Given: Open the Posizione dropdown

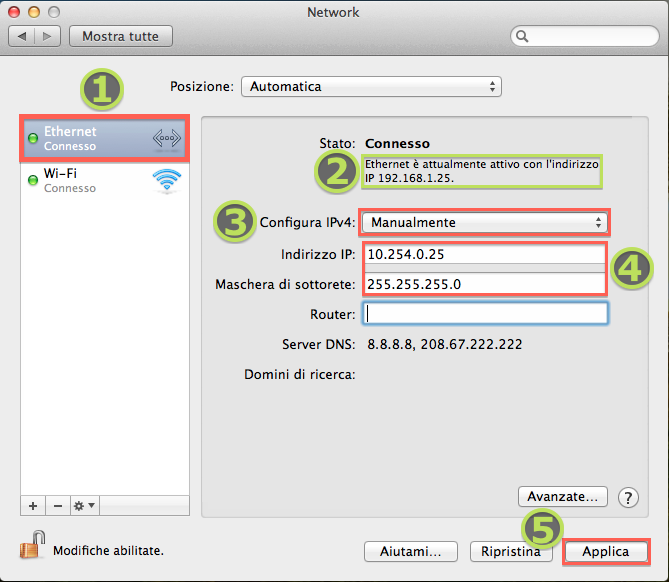Looking at the screenshot, I should pos(371,87).
